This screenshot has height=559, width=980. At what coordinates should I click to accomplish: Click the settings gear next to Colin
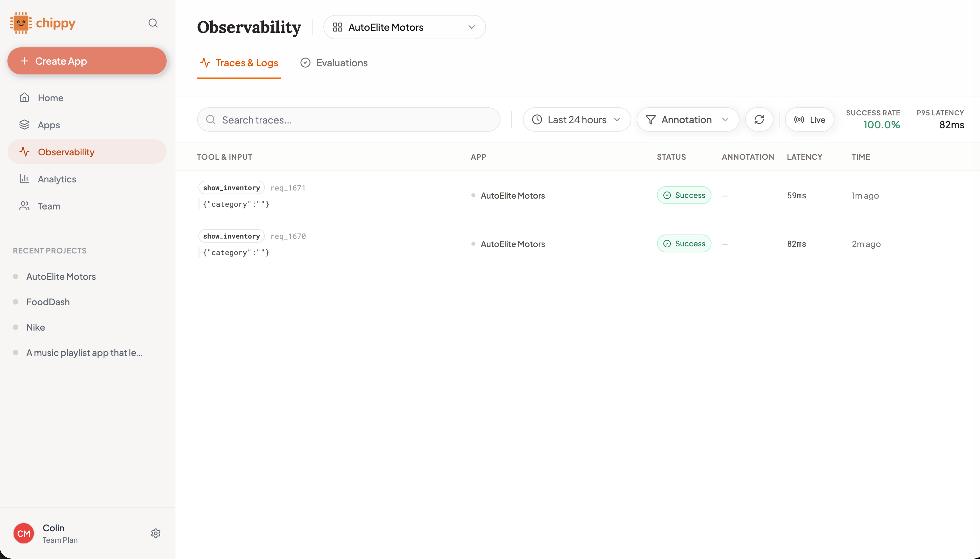point(155,533)
